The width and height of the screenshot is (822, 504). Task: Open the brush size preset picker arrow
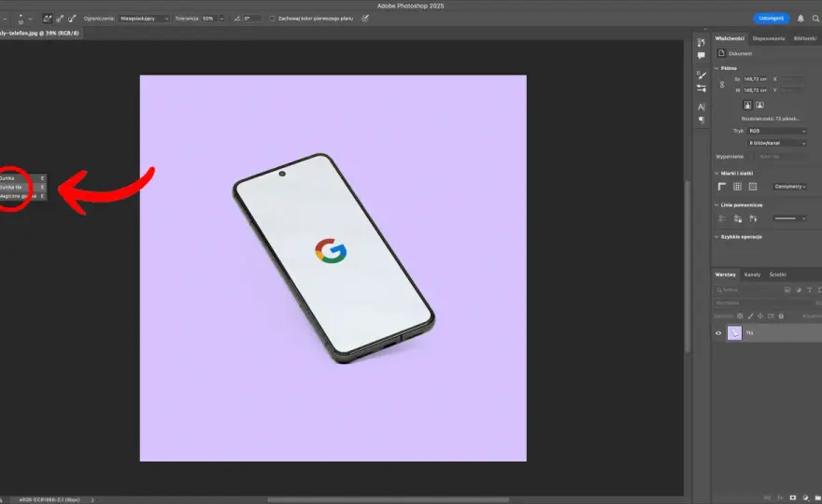(x=31, y=19)
